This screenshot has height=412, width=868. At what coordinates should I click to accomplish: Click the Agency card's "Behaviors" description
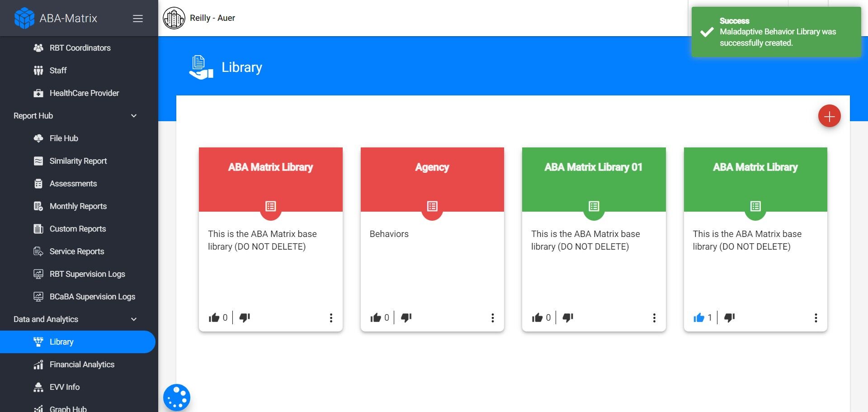click(x=389, y=234)
